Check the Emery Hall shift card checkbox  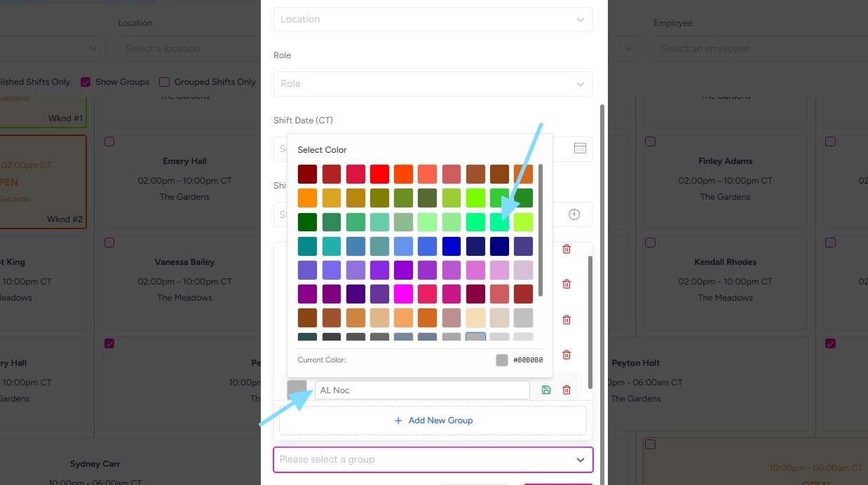[109, 142]
